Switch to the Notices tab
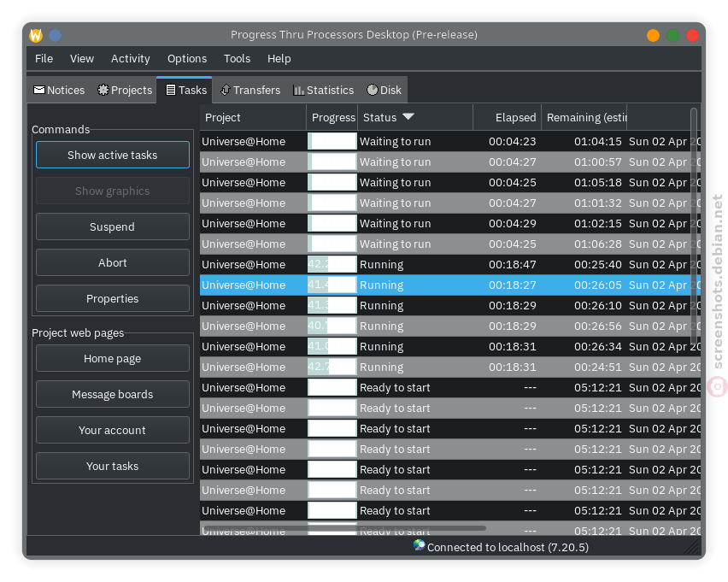The height and width of the screenshot is (582, 728). (x=59, y=90)
